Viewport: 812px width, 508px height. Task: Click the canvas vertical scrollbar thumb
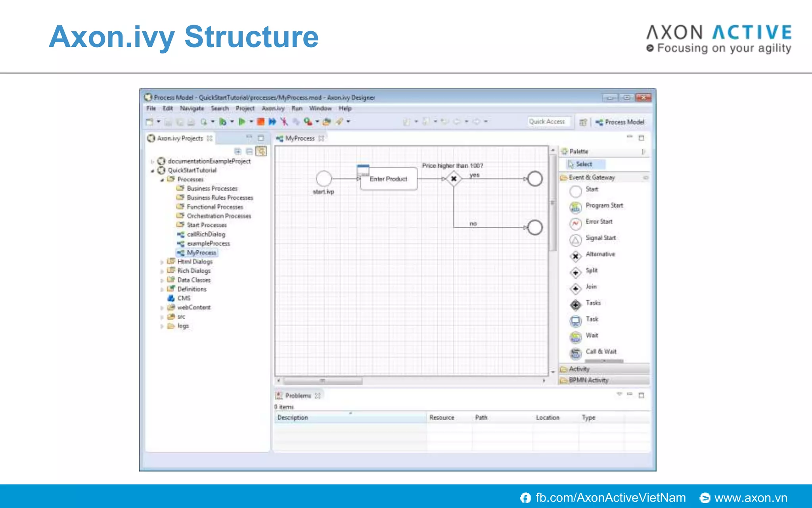pos(553,202)
